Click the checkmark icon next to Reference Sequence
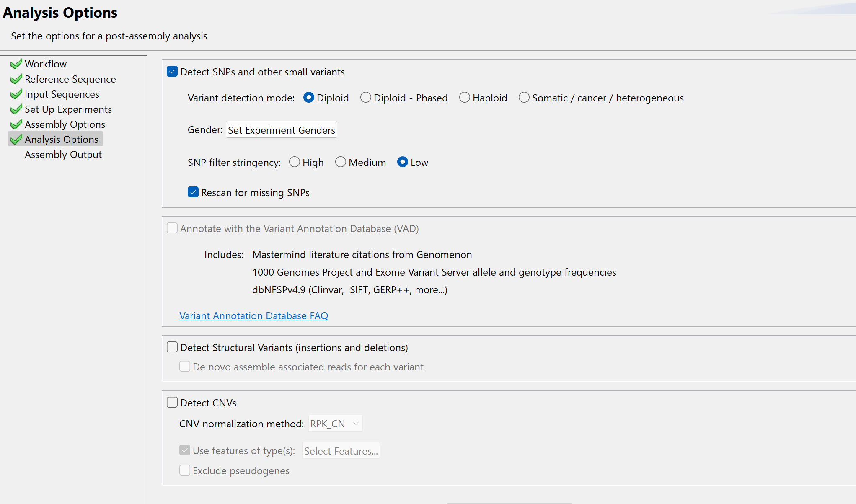856x504 pixels. [x=16, y=79]
